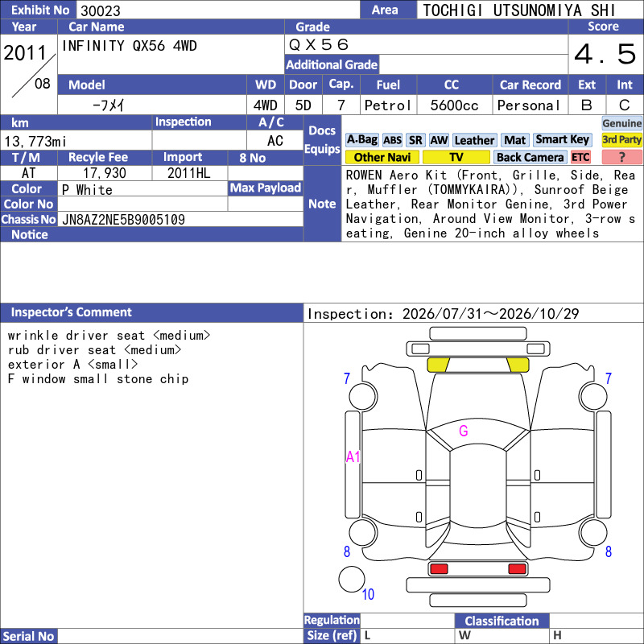Image resolution: width=644 pixels, height=644 pixels.
Task: Click the ROWEN Aero Kit note text
Action: click(490, 204)
